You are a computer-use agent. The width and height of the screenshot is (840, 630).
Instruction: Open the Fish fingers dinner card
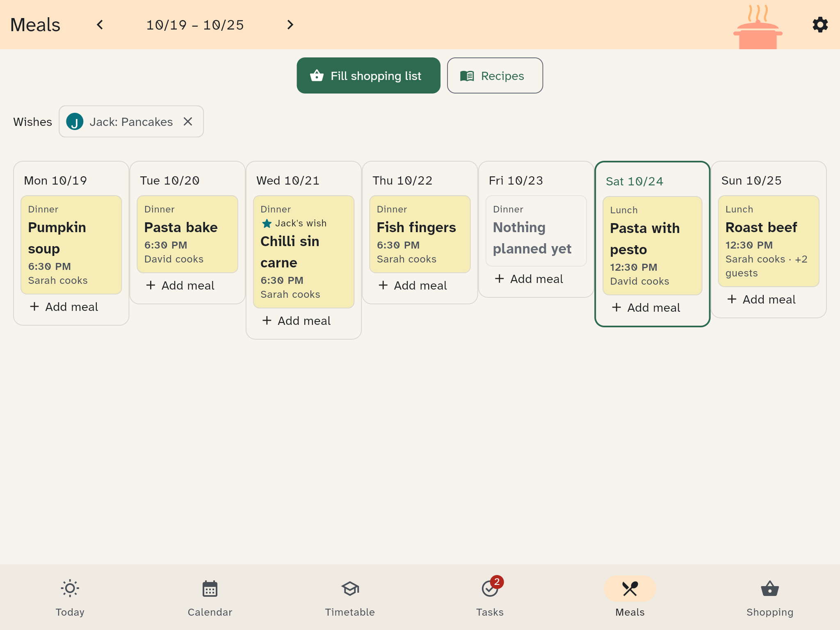point(420,234)
